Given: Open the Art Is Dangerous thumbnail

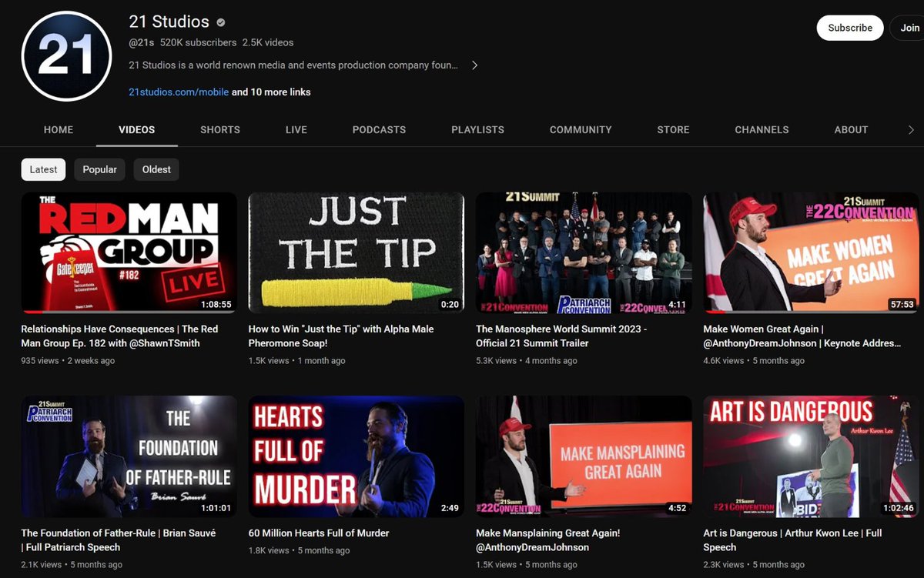Looking at the screenshot, I should click(x=811, y=456).
